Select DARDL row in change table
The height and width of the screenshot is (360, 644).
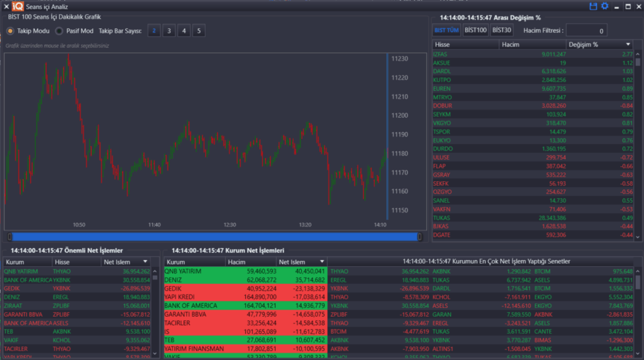point(533,72)
